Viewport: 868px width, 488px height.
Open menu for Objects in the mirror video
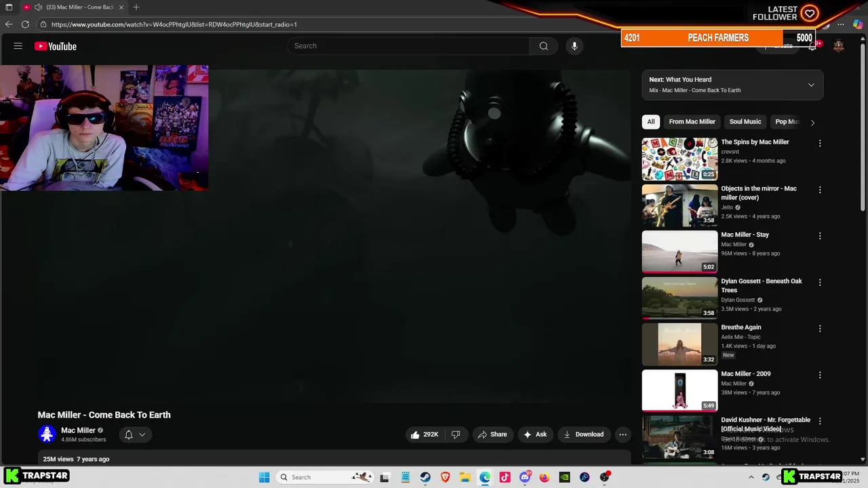coord(820,190)
